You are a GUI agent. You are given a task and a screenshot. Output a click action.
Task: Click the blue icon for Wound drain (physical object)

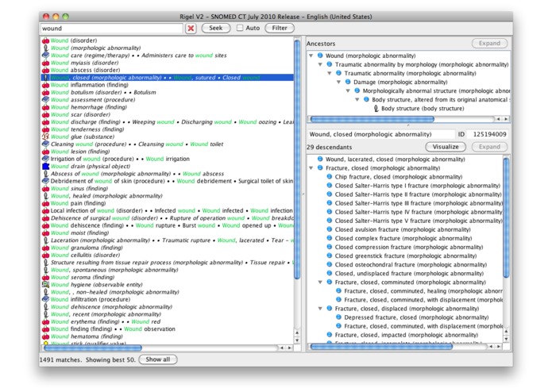pos(45,167)
